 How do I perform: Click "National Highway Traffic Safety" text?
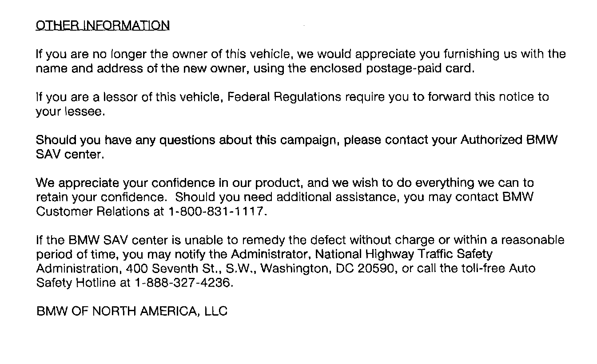click(404, 254)
